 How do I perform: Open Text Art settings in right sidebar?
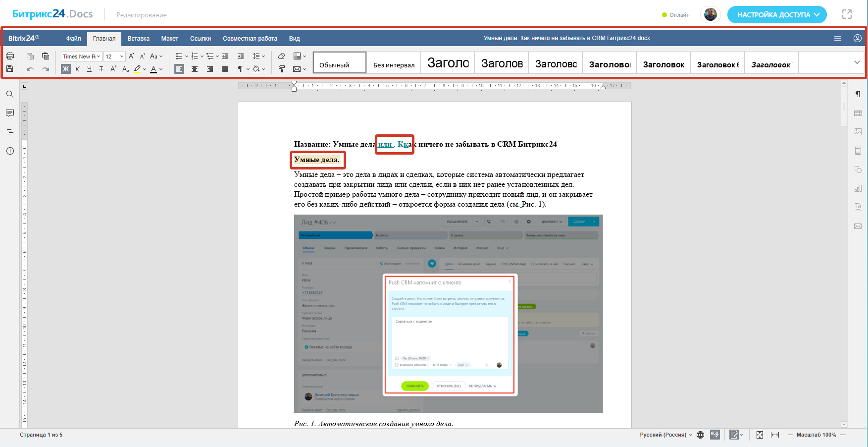click(x=858, y=207)
